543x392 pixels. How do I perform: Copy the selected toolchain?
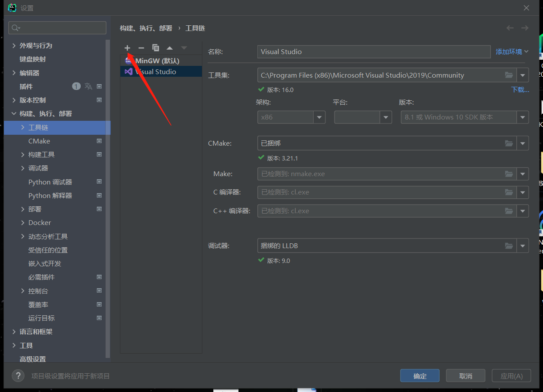point(156,48)
